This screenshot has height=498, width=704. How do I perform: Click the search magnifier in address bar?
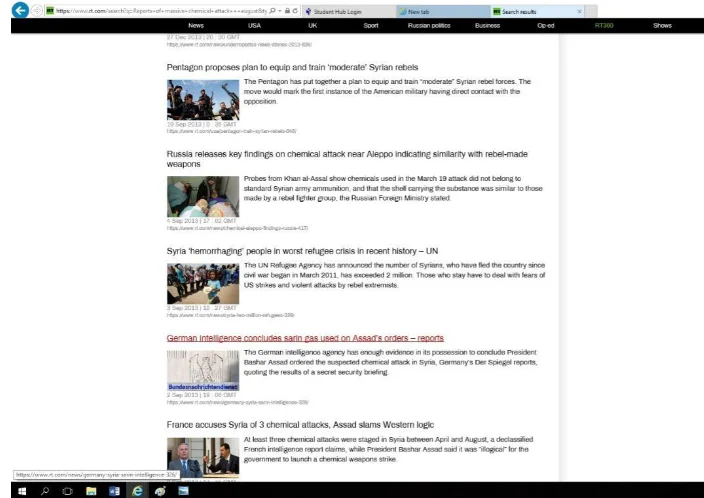(272, 11)
